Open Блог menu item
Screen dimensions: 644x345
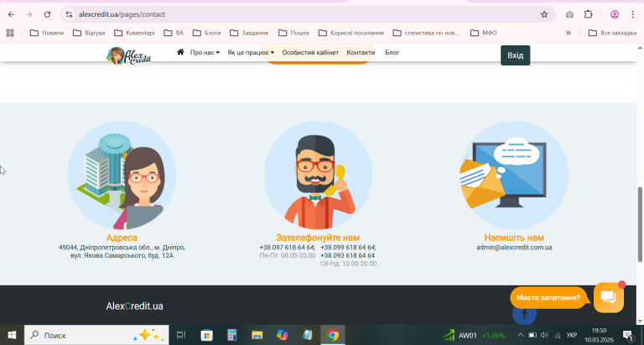click(392, 53)
